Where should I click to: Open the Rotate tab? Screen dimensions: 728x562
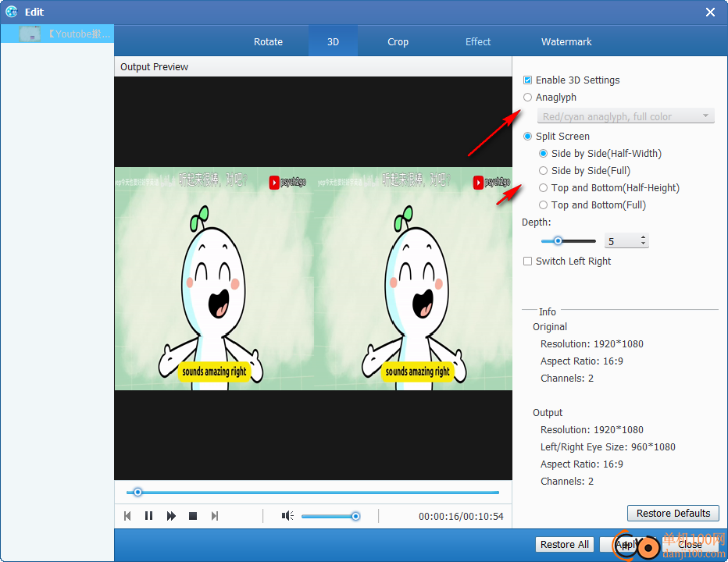268,42
